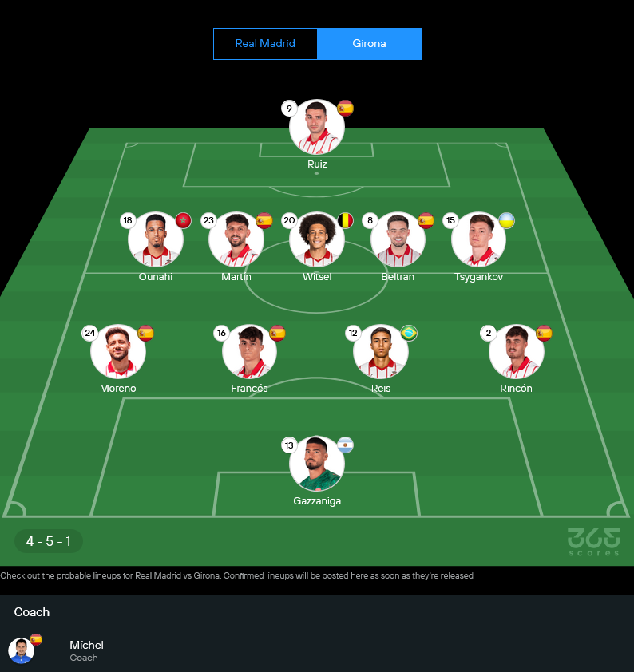634x672 pixels.
Task: Open striker Ruiz's player photo
Action: point(317,127)
